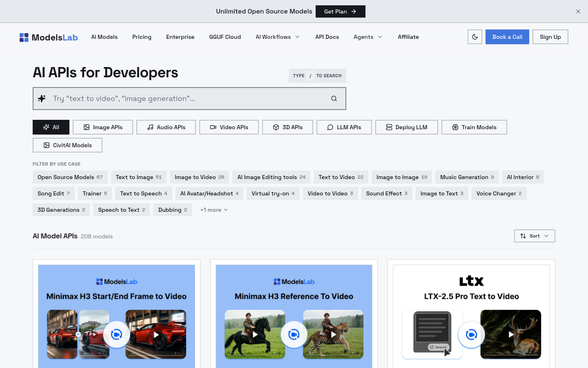The width and height of the screenshot is (588, 368).
Task: Select the CivitAI Models tab
Action: click(67, 145)
